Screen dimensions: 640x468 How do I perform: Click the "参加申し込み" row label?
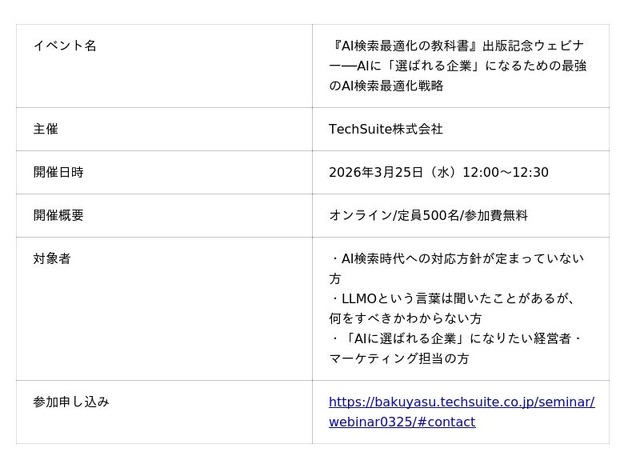point(71,402)
